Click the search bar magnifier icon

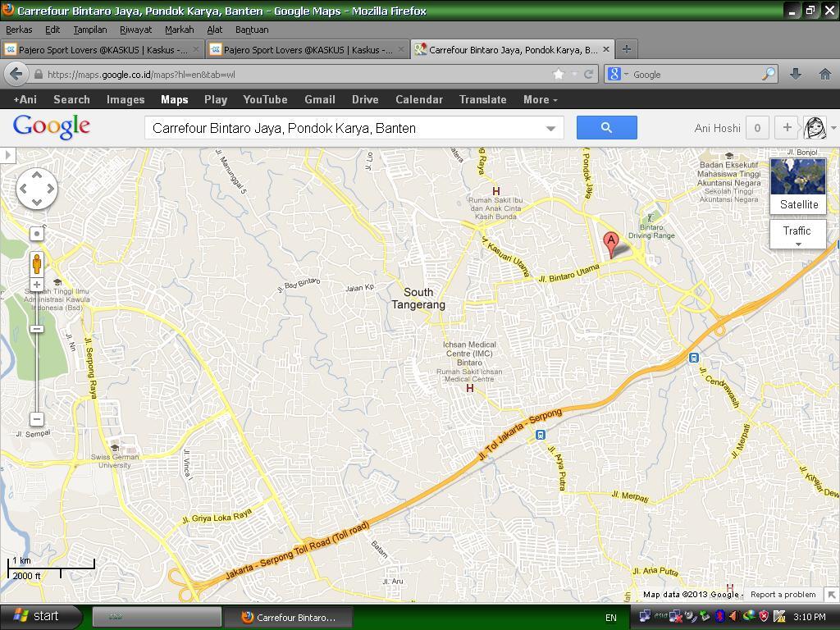(x=768, y=74)
